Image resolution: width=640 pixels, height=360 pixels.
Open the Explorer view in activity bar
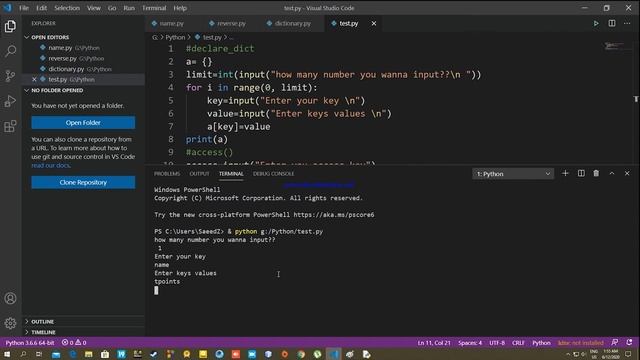tap(10, 27)
